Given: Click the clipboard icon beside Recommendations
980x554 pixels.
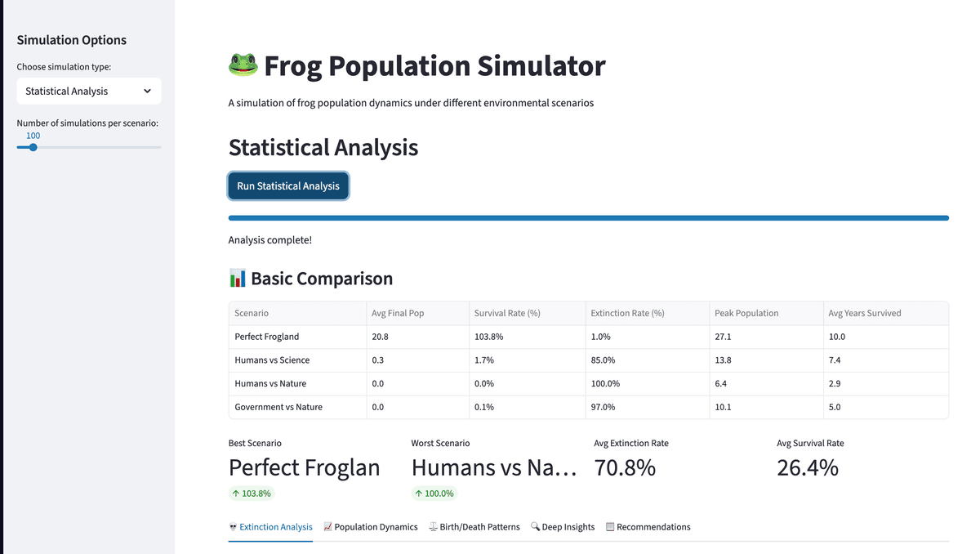Looking at the screenshot, I should tap(612, 527).
